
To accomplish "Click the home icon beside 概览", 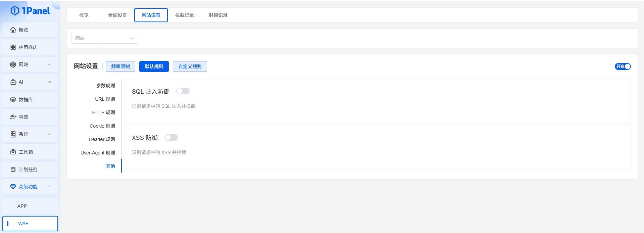I will coord(13,30).
